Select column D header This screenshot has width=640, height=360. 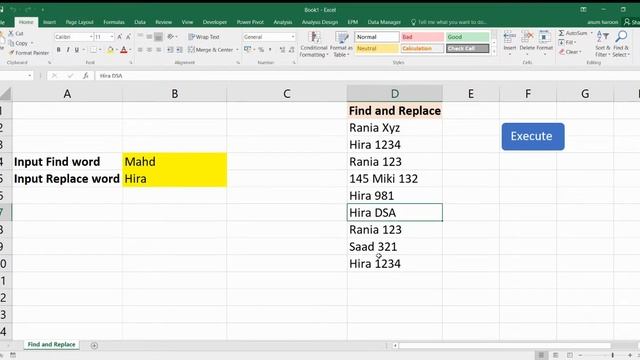[395, 93]
